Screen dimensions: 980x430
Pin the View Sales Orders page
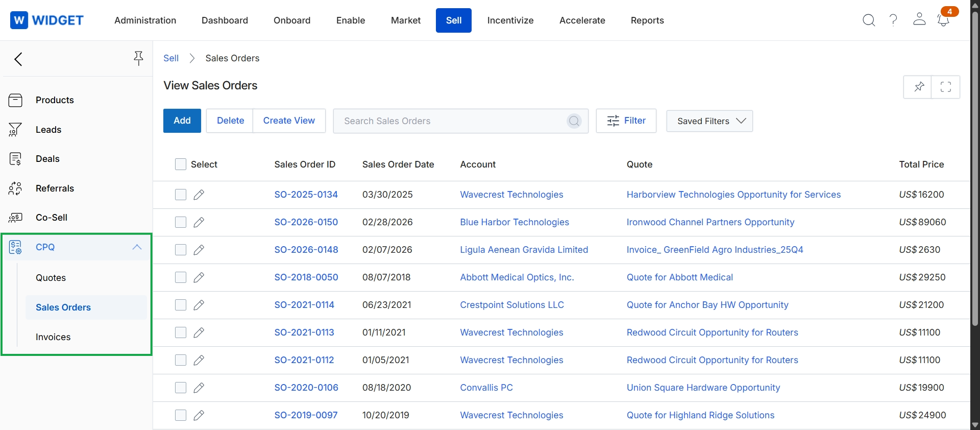[918, 87]
